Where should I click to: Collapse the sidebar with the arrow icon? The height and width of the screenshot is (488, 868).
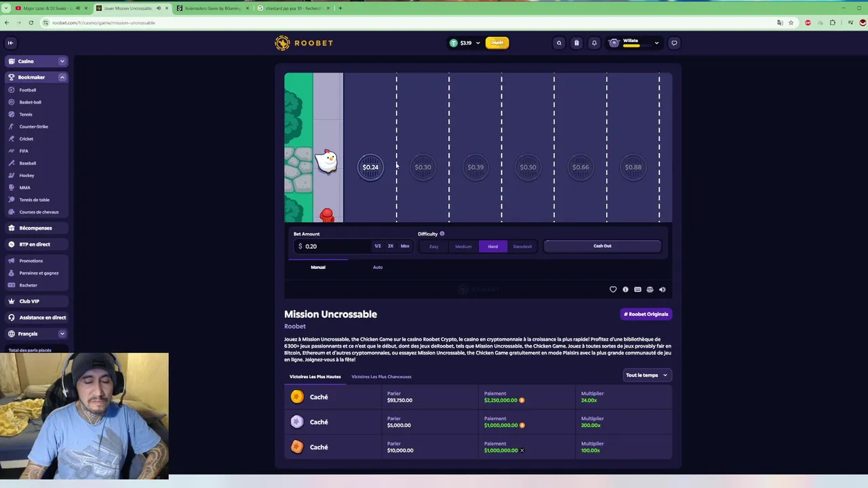point(10,43)
